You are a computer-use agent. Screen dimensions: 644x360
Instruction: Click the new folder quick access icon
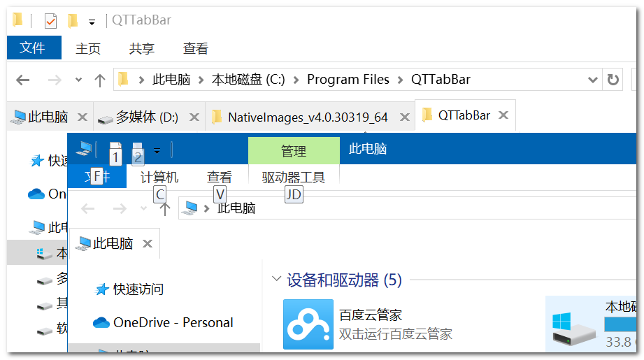point(73,20)
